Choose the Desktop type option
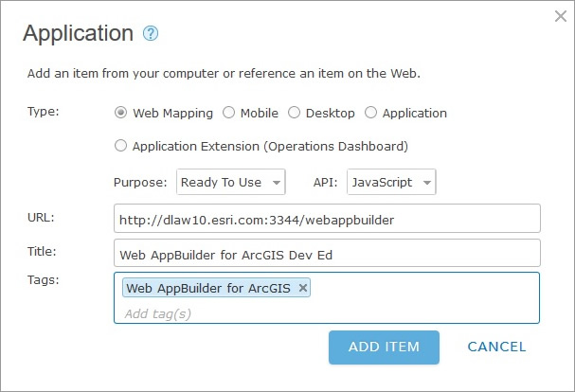Viewport: 575px width, 392px height. coord(295,113)
